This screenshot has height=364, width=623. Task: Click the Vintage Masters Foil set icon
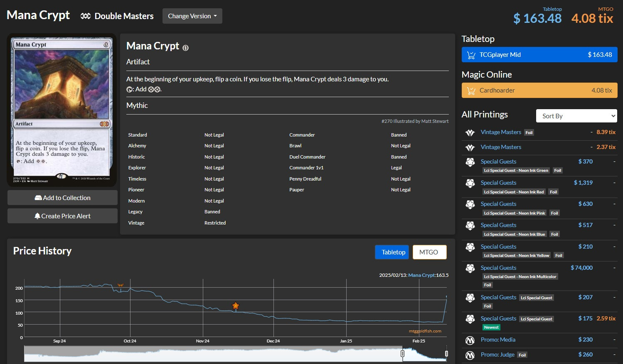click(x=470, y=133)
